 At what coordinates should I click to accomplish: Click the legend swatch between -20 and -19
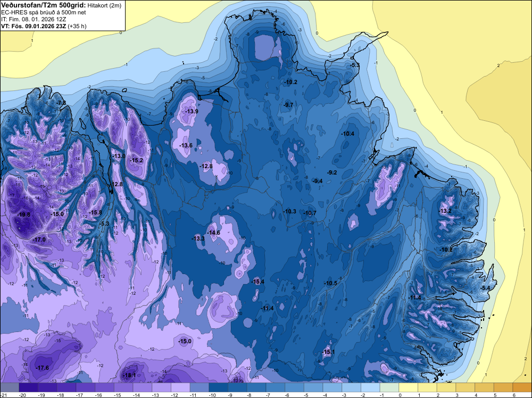point(29,387)
